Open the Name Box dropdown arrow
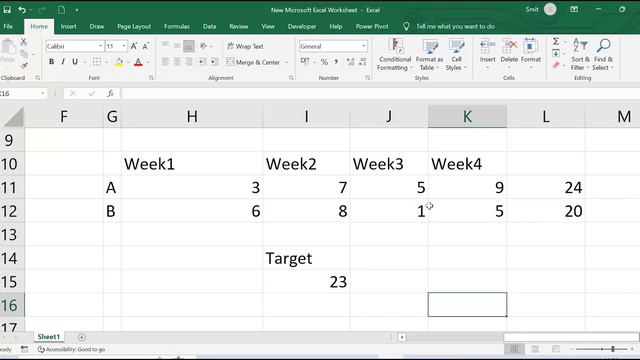Screen dimensions: 640x360 click(x=42, y=93)
